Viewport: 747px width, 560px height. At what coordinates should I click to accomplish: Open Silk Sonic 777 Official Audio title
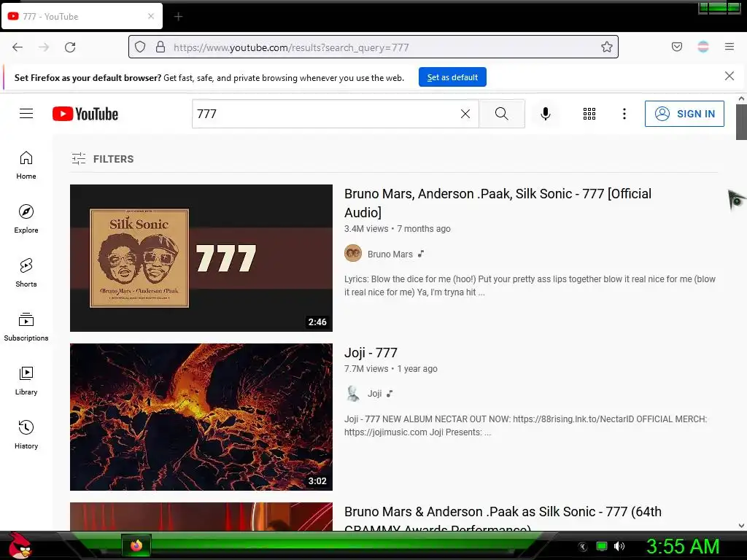498,203
